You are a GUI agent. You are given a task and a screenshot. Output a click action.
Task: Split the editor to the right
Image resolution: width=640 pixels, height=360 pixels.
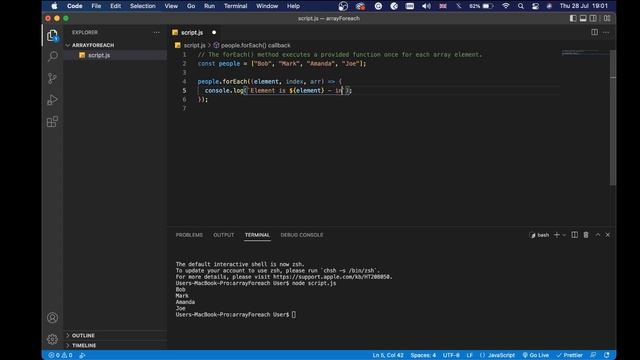coord(594,32)
